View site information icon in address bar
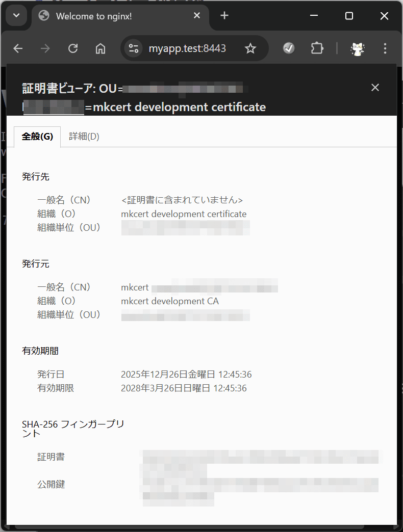 pos(134,48)
